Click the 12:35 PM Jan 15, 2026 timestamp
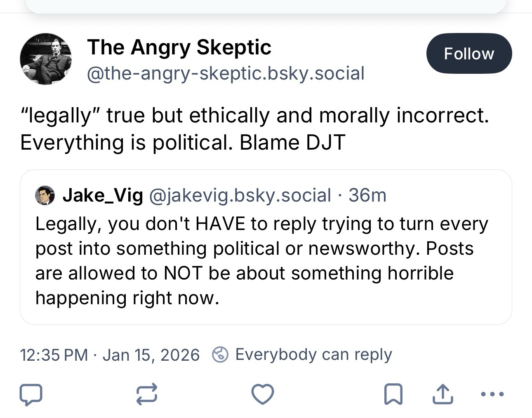The image size is (532, 418). click(110, 355)
